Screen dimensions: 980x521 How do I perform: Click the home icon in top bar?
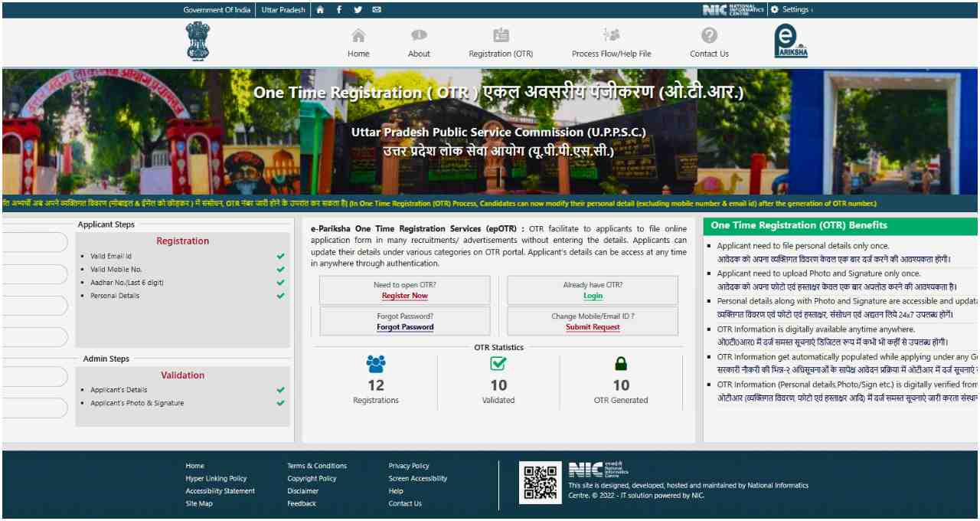(x=320, y=10)
